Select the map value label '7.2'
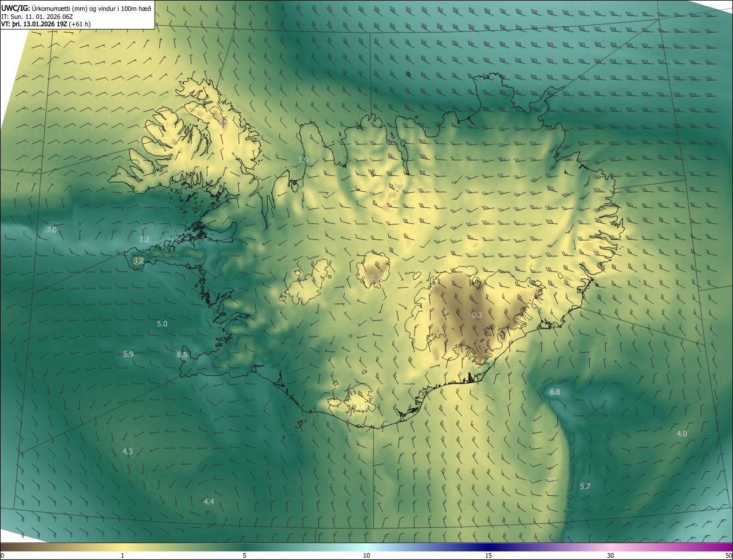 144,239
